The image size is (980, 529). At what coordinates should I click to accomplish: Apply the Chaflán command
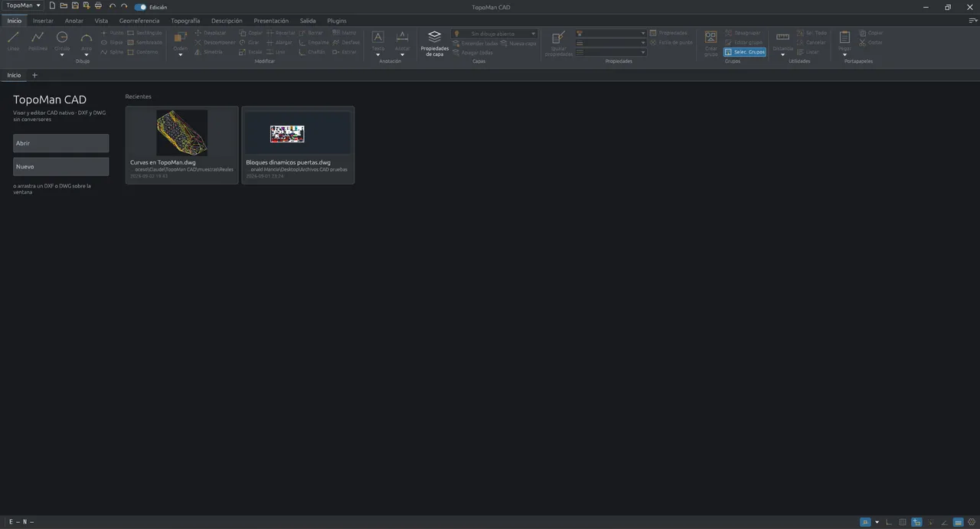[312, 51]
